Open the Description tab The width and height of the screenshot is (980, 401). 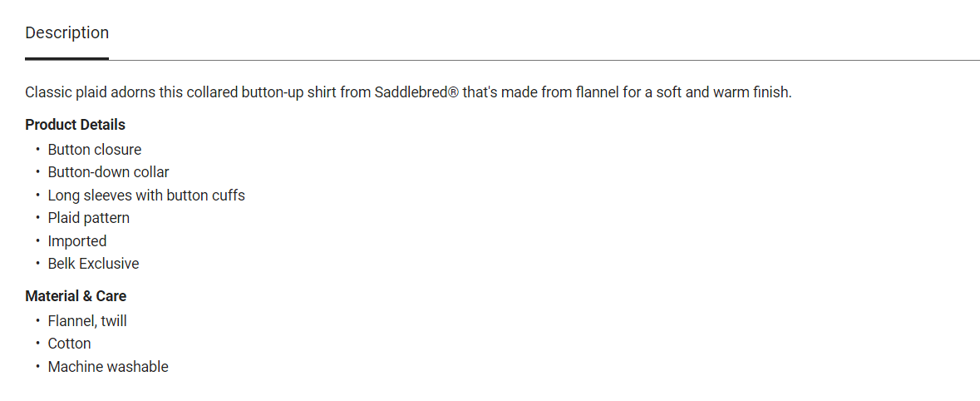coord(66,33)
